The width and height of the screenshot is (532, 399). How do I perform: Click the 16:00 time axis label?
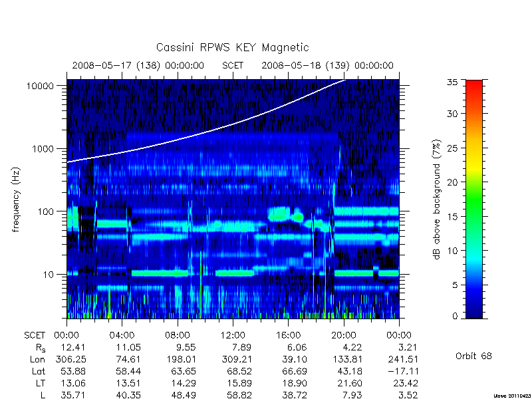(x=288, y=336)
